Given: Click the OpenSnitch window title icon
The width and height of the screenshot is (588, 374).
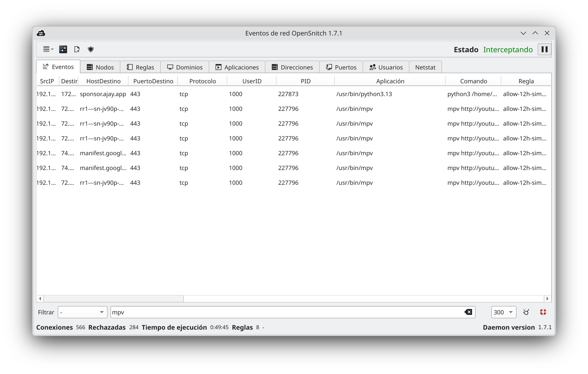Looking at the screenshot, I should [41, 33].
